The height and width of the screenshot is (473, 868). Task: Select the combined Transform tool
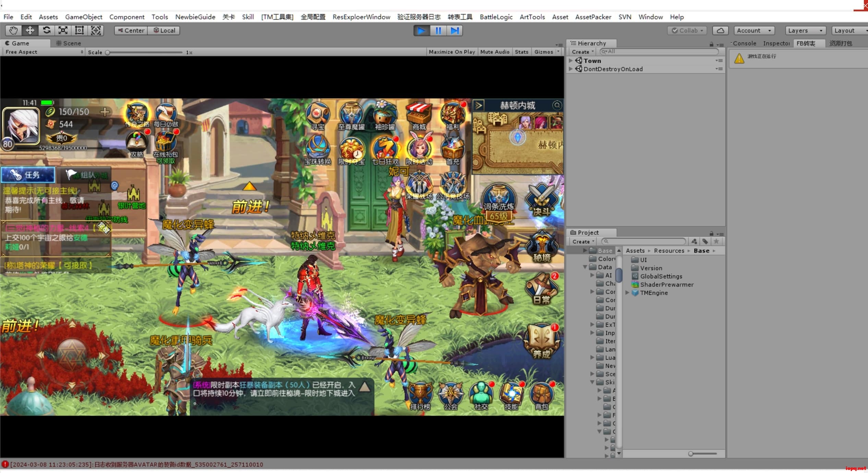pyautogui.click(x=96, y=31)
